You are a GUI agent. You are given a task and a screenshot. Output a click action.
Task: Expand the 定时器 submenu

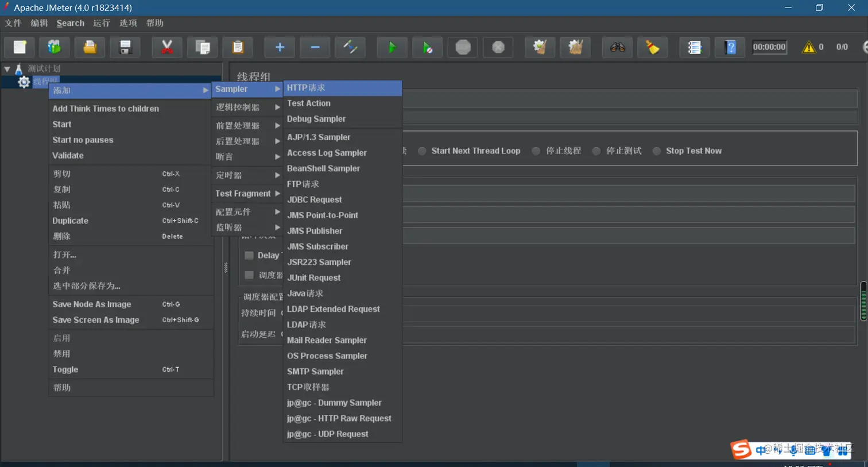(247, 175)
